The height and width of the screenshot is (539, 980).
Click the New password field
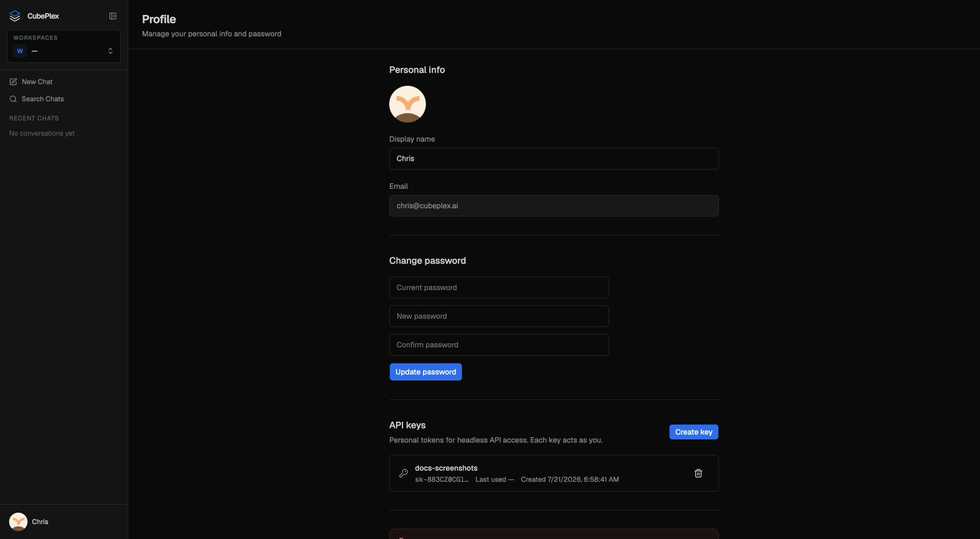point(499,316)
